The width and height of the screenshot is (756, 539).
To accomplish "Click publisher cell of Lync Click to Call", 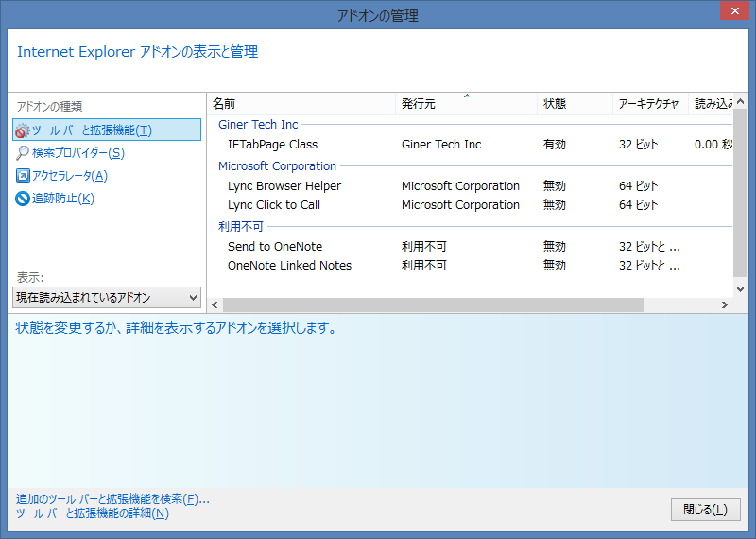I will click(460, 204).
